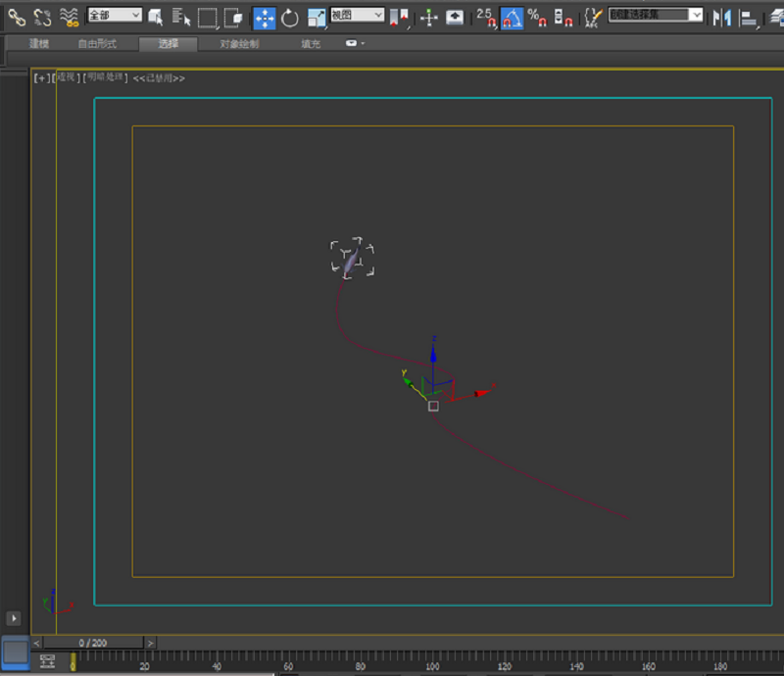Toggle Window/Crossing selection mode
Image resolution: width=784 pixels, height=676 pixels.
point(233,18)
